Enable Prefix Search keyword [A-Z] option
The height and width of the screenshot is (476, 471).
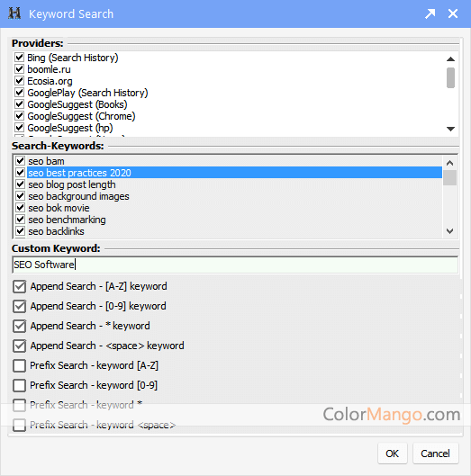pos(20,365)
